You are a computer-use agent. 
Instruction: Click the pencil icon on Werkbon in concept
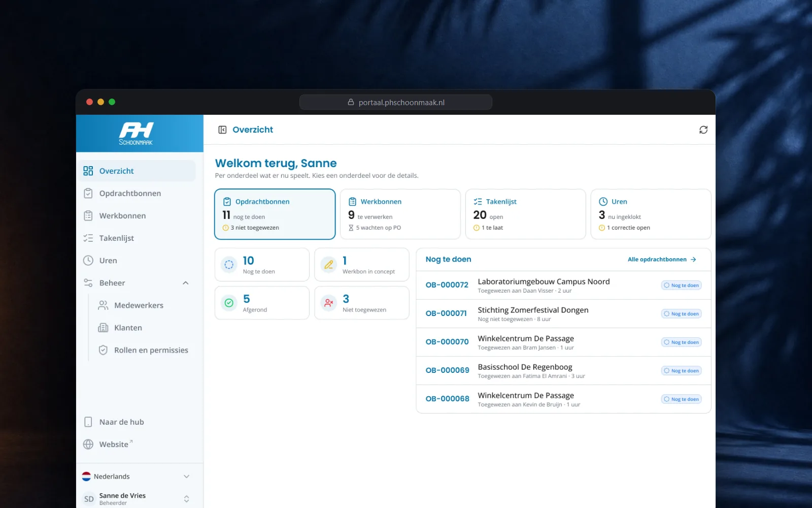pos(329,264)
